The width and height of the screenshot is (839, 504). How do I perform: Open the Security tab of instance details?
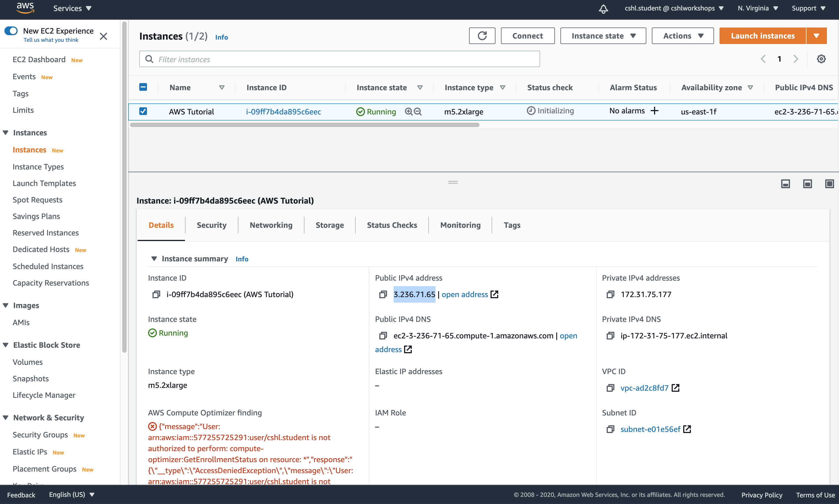211,225
